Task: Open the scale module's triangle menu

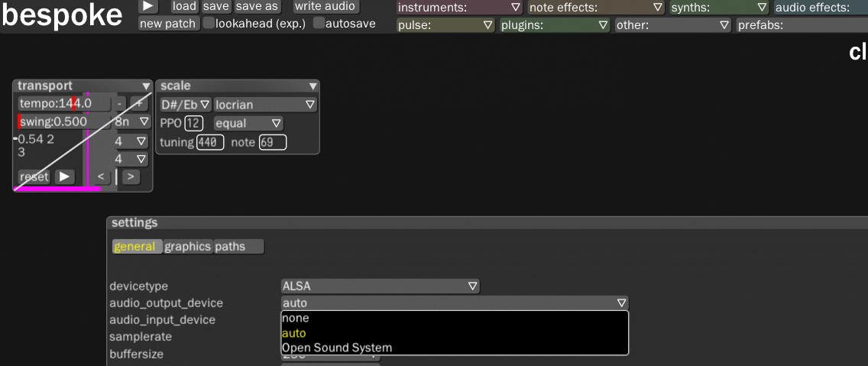Action: click(313, 86)
